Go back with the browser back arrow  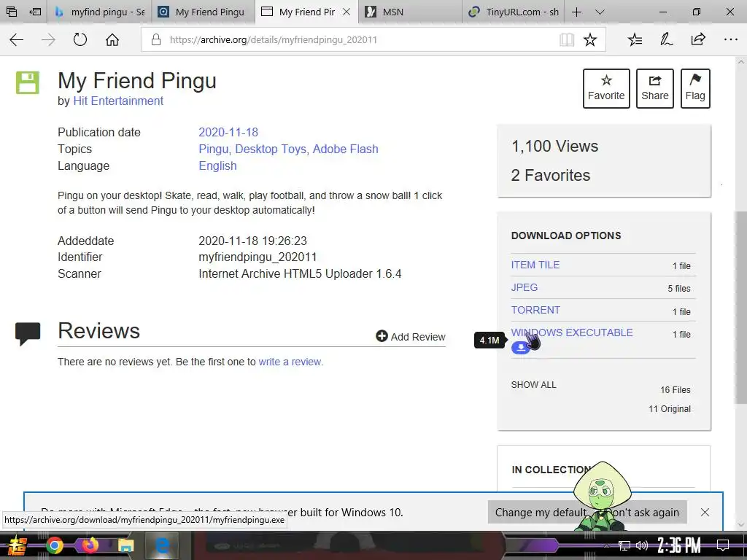17,39
